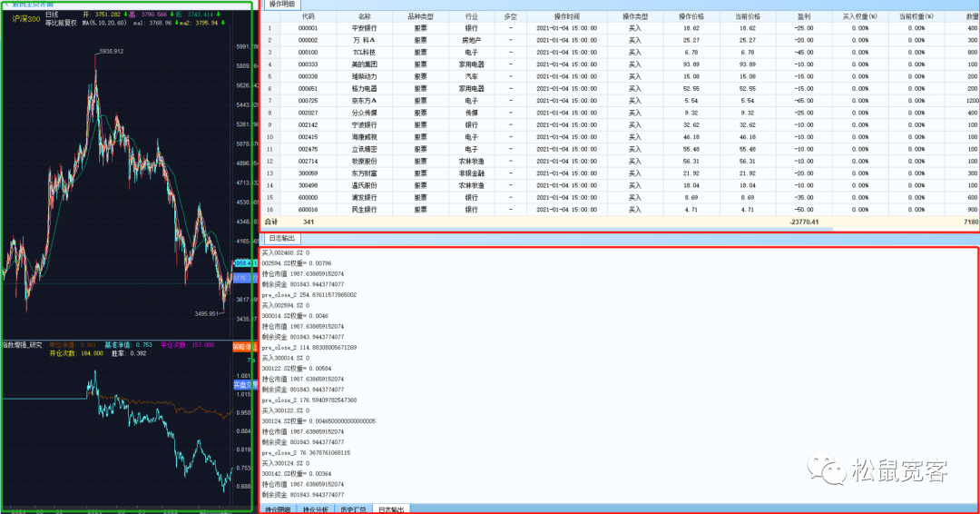Click the -65.00 profit cell
Screen dimensions: 980x514
804,101
